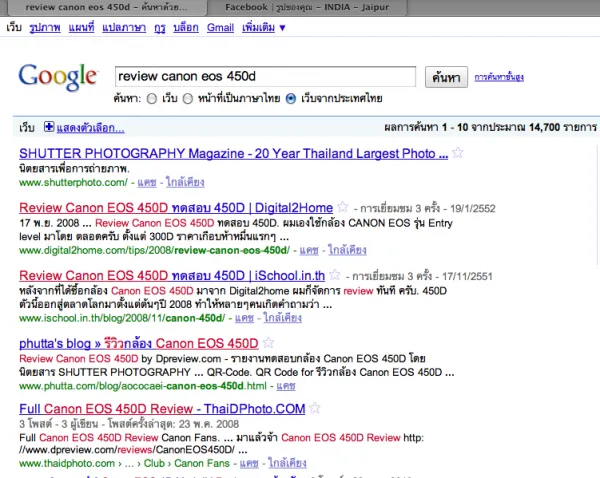This screenshot has height=478, width=600.
Task: Expand the แสดงตัวเลือก search options
Action: pos(90,128)
